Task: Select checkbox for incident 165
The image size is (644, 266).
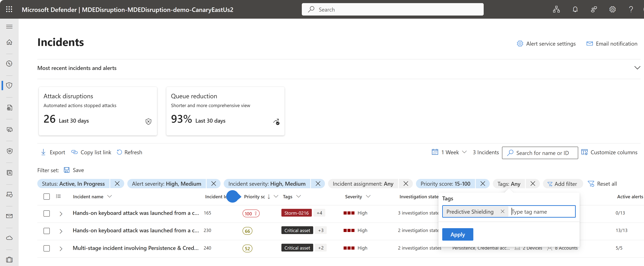Action: pyautogui.click(x=46, y=213)
